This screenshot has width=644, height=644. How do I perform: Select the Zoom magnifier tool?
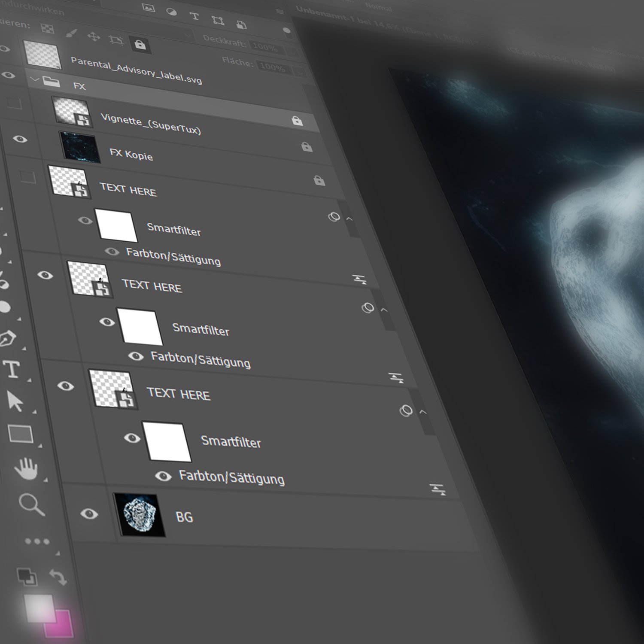tap(31, 504)
